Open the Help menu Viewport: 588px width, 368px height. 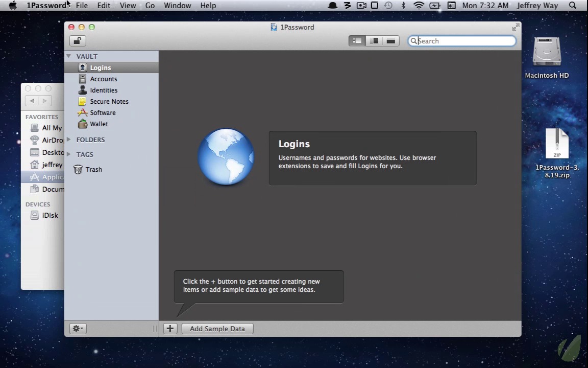pyautogui.click(x=208, y=5)
